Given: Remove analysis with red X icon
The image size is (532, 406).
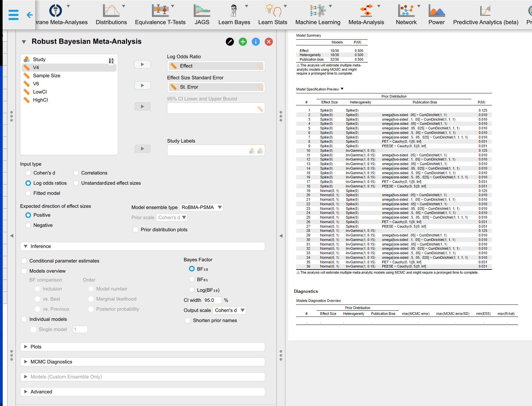Looking at the screenshot, I should (269, 42).
